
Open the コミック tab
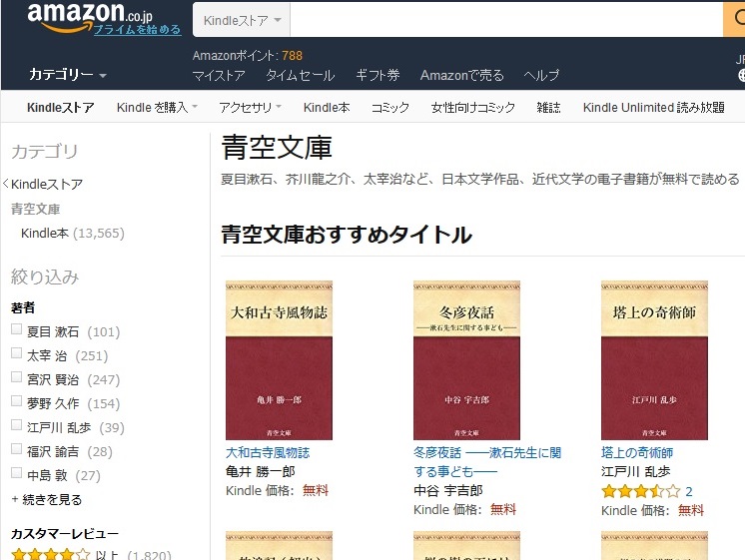pyautogui.click(x=390, y=108)
